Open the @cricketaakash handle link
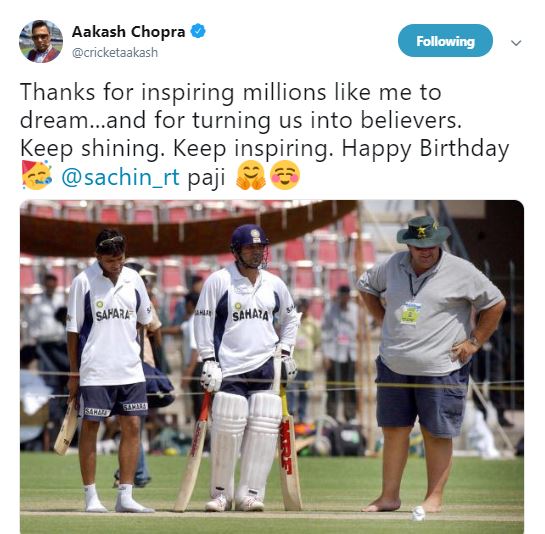 pos(115,52)
